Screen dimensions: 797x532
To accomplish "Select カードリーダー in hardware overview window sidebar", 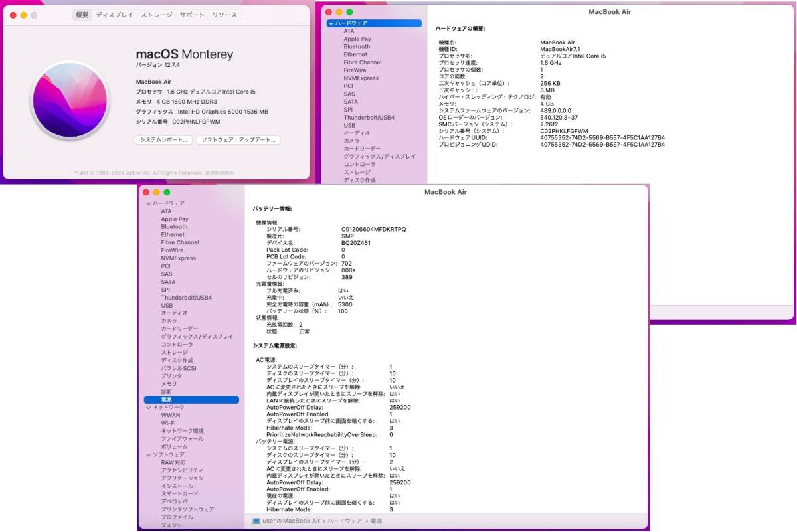I will 362,149.
